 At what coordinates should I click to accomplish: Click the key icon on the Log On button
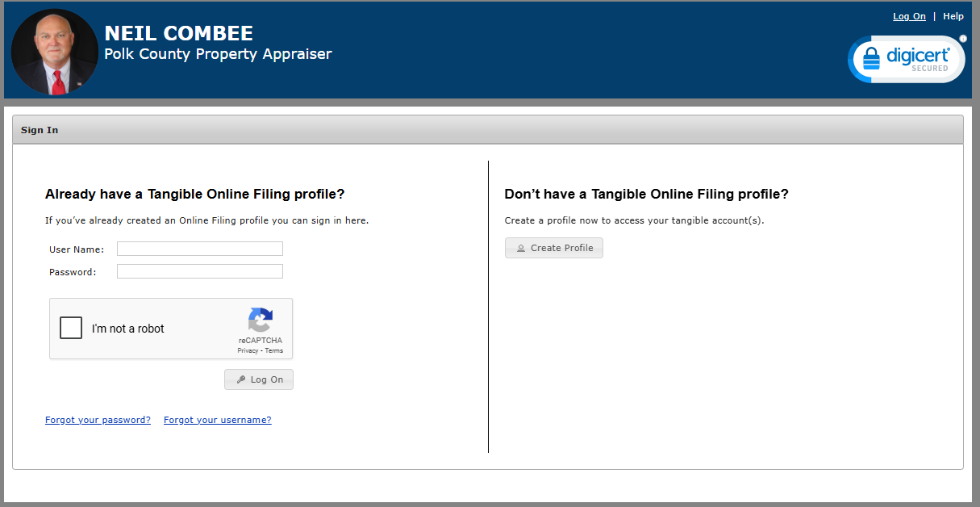click(242, 379)
